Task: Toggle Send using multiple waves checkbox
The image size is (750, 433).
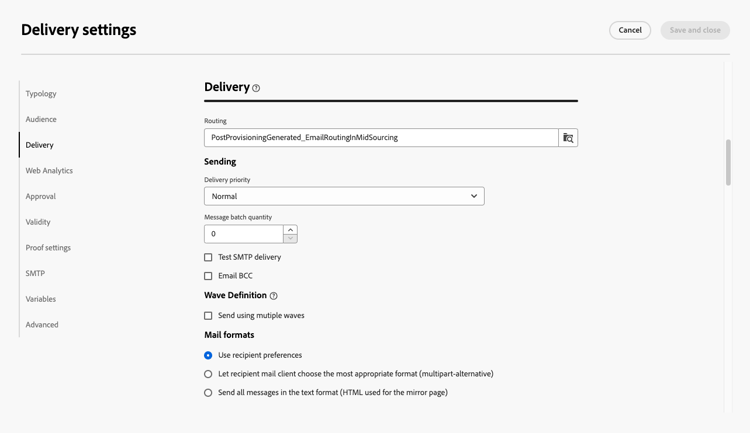Action: pyautogui.click(x=208, y=316)
